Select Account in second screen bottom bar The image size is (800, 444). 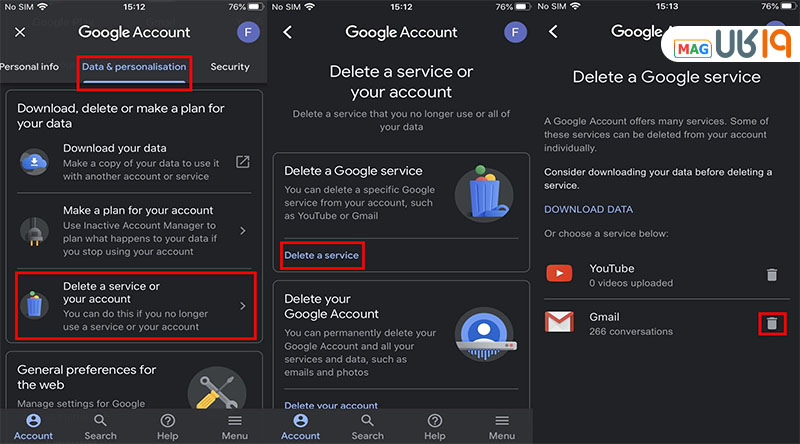tap(301, 428)
